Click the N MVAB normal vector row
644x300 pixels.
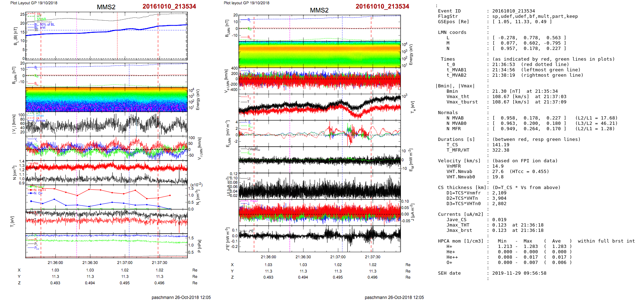[x=528, y=118]
